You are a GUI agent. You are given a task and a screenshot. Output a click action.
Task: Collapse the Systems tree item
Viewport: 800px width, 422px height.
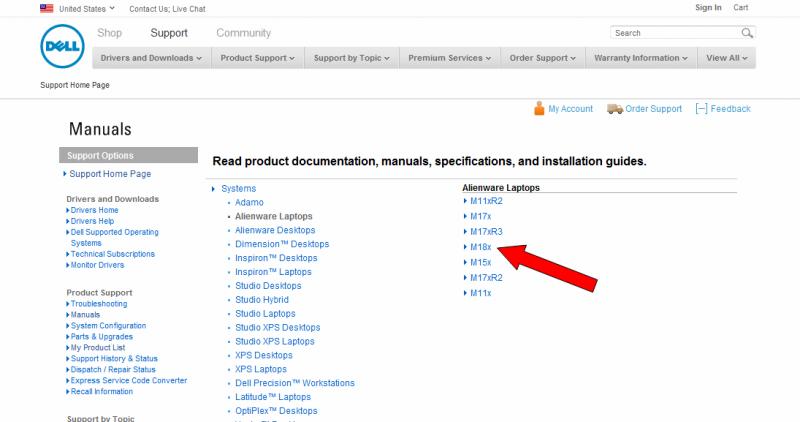coord(214,189)
